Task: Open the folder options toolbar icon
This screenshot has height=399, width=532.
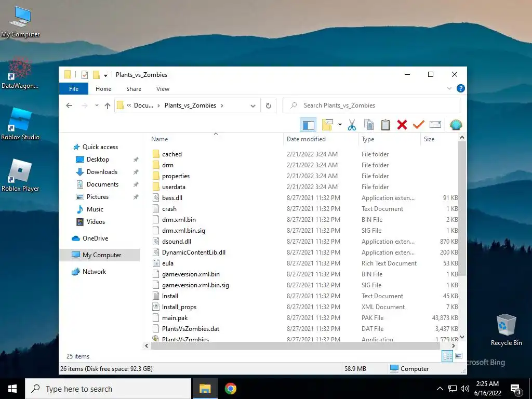Action: 327,125
